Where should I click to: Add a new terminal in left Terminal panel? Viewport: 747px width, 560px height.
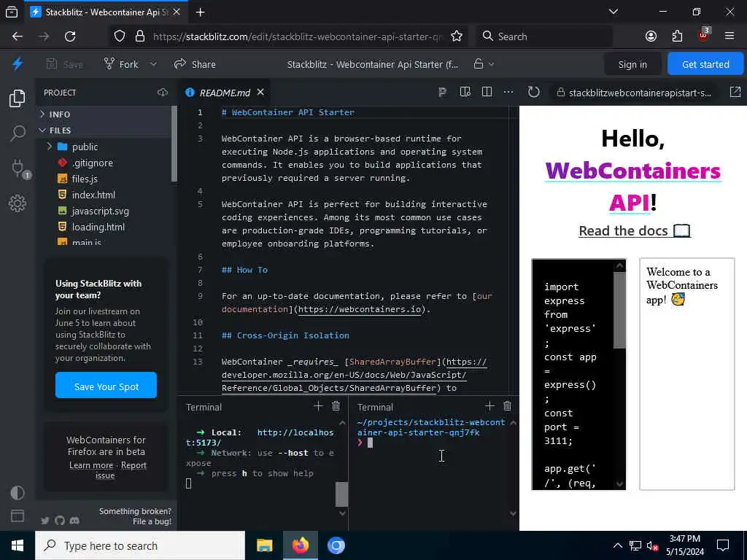coord(318,405)
